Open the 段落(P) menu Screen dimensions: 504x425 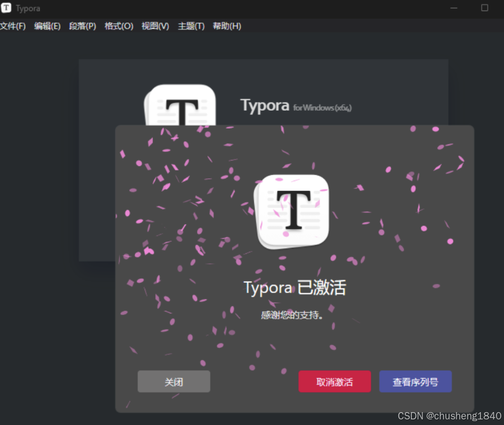(83, 26)
